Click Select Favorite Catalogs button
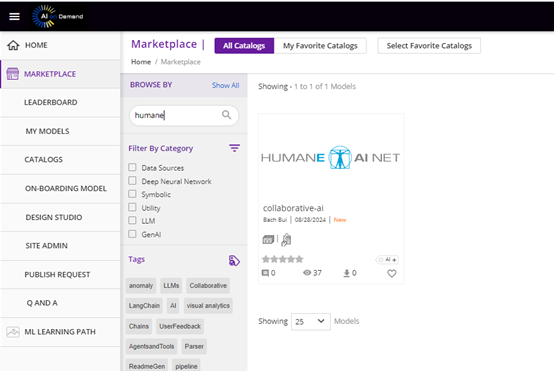The width and height of the screenshot is (554, 371). coord(429,46)
